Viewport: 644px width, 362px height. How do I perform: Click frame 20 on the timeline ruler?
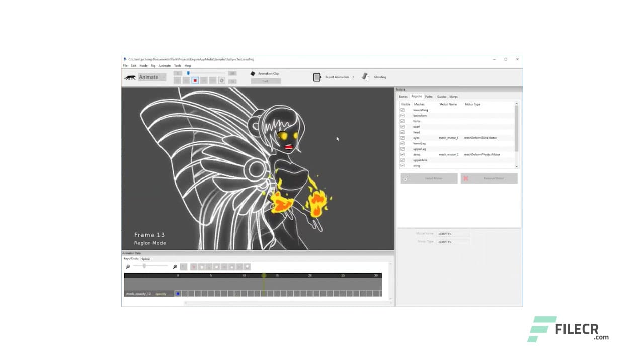pyautogui.click(x=309, y=275)
